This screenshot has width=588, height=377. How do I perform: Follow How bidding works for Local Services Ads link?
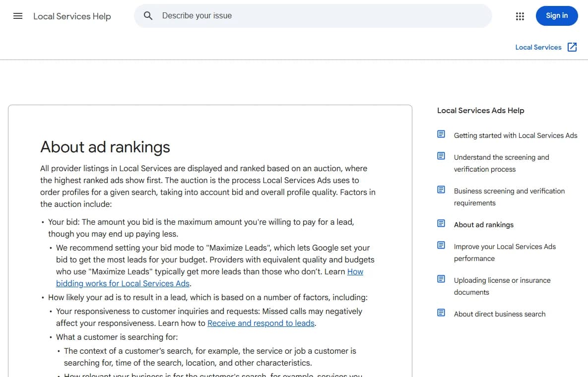(x=209, y=278)
